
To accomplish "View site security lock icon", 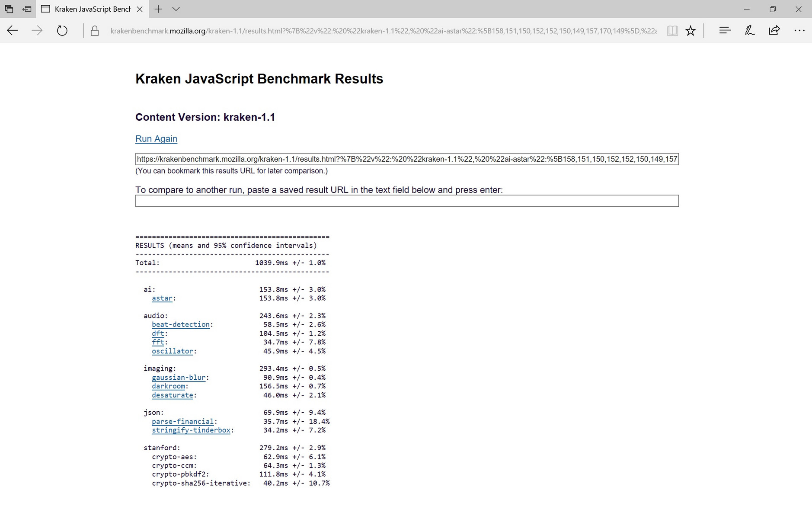I will tap(95, 31).
